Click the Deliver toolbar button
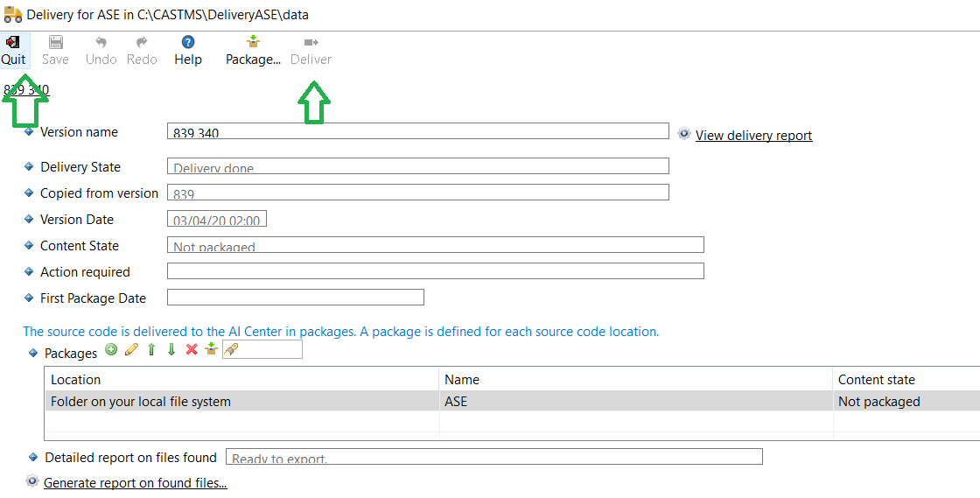This screenshot has width=980, height=498. 311,43
